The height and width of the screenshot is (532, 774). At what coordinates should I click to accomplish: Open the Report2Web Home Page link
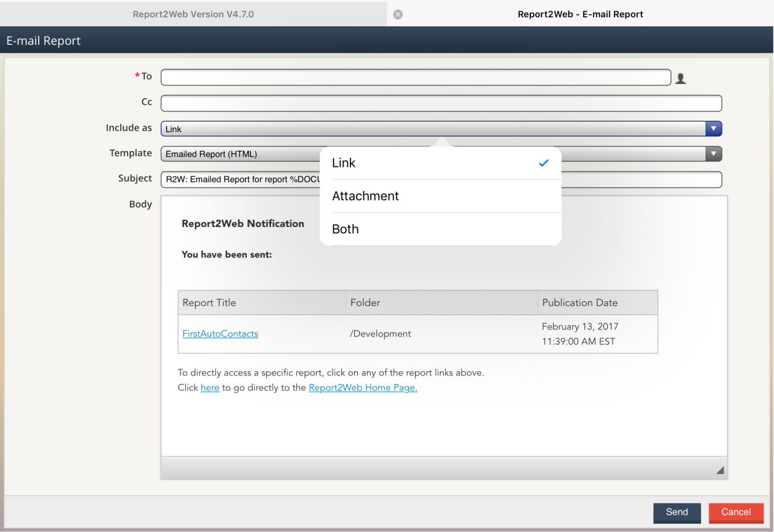tap(362, 387)
